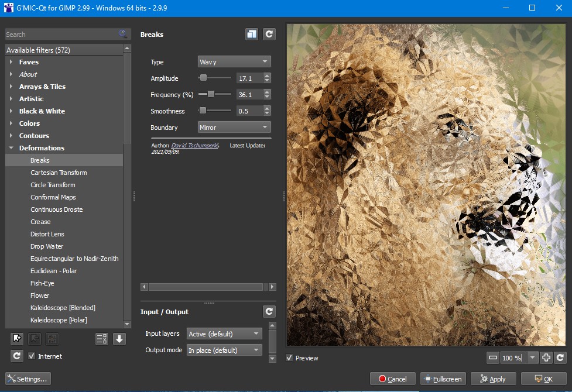This screenshot has width=572, height=392.
Task: Reset the Breaks parameters to defaults
Action: click(269, 35)
